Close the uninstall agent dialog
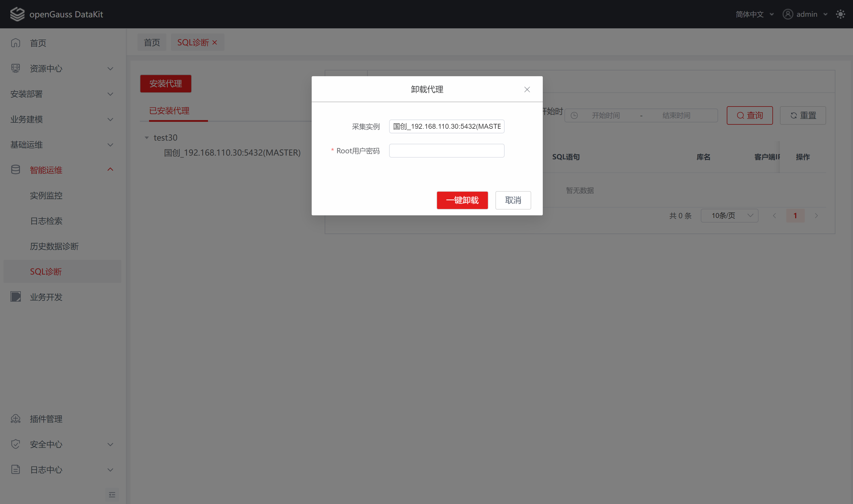 [x=527, y=89]
